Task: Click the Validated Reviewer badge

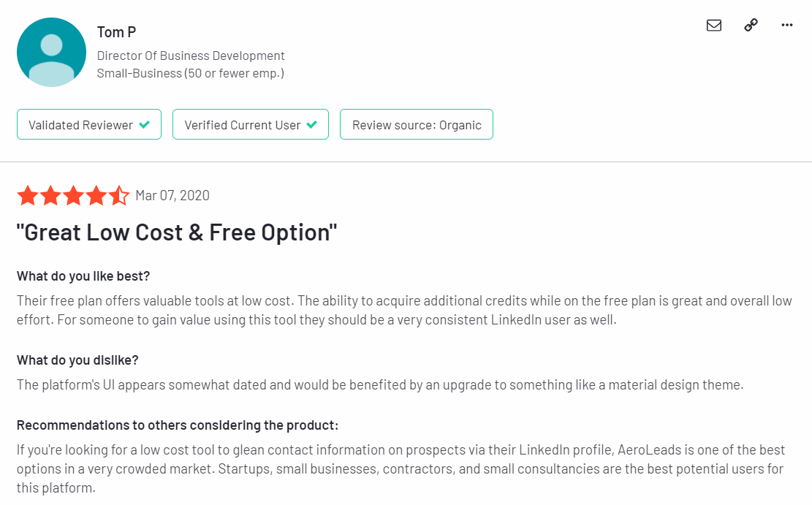Action: tap(89, 124)
